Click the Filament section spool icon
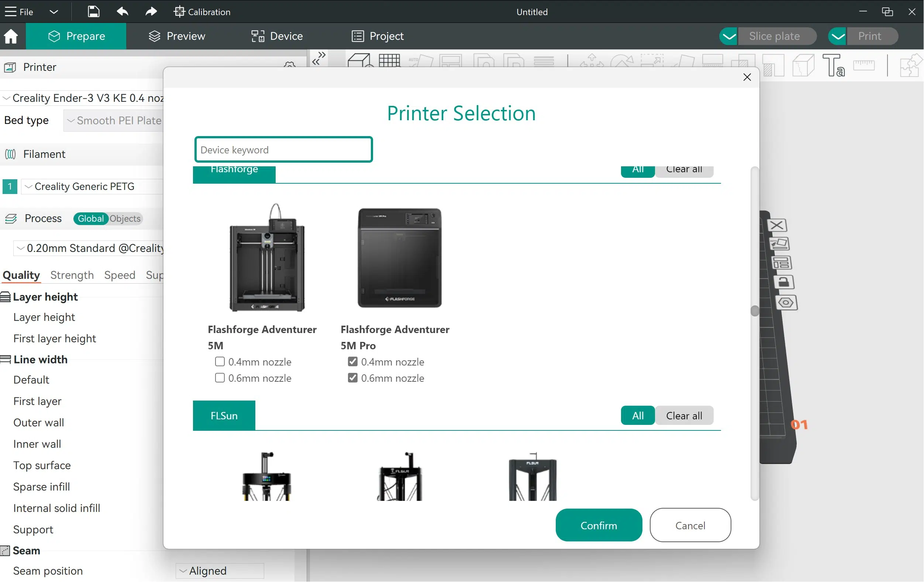Screen dimensions: 924x582 [10, 154]
